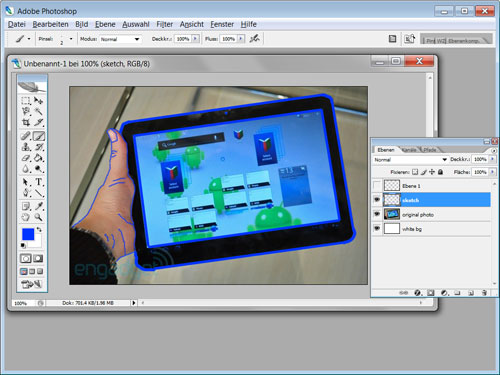This screenshot has height=375, width=500.
Task: Hide the original photo layer
Action: [377, 214]
